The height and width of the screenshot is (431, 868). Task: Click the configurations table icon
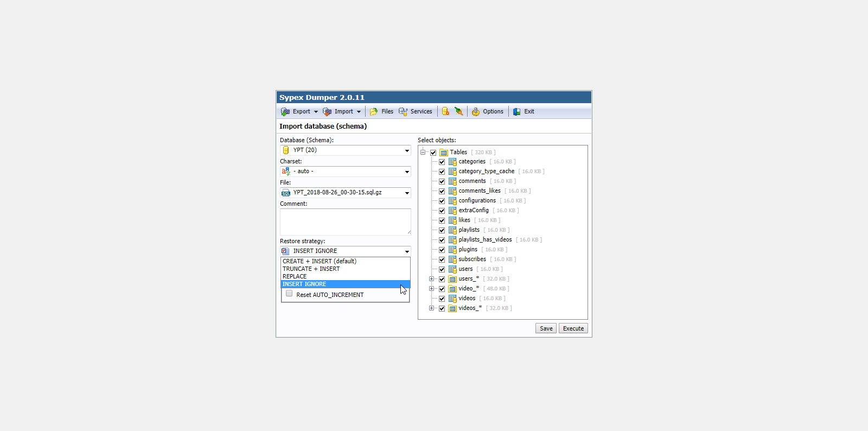tap(452, 201)
